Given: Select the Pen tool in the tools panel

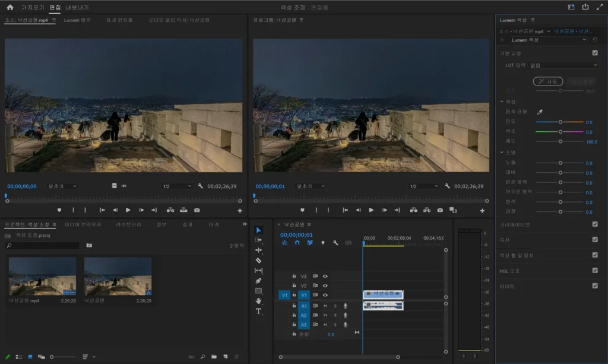Looking at the screenshot, I should 259,281.
